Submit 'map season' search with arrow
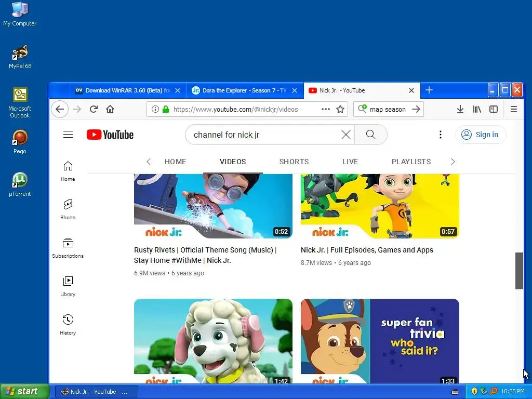Image resolution: width=532 pixels, height=399 pixels. pos(416,109)
